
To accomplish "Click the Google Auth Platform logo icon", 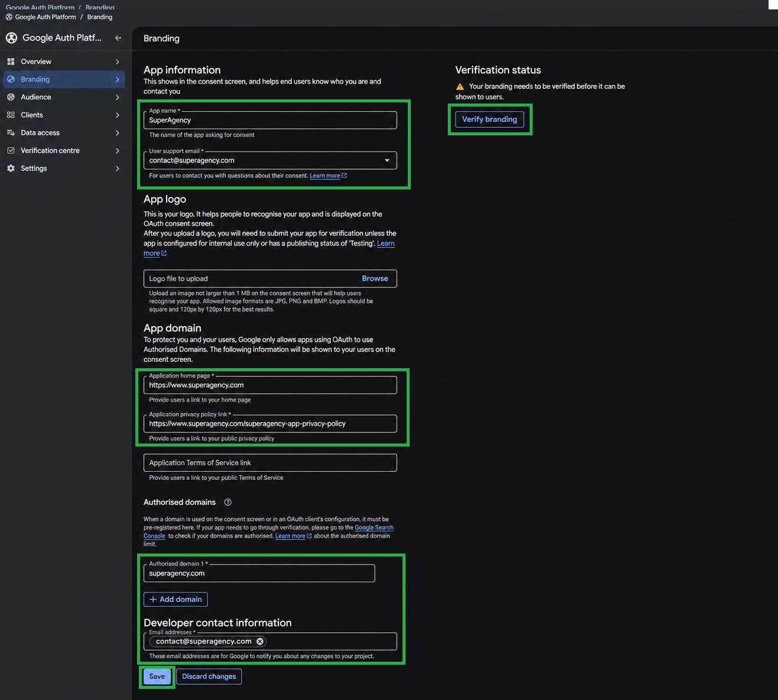I will (11, 38).
